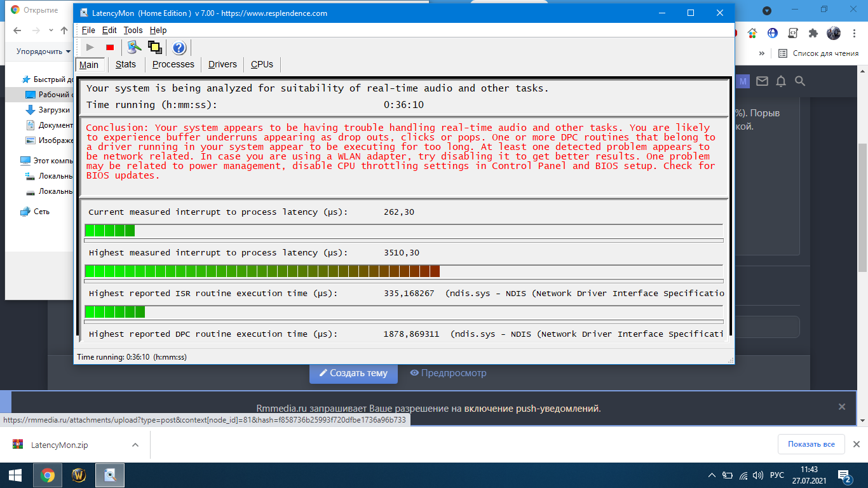Expand LatencyMon.zip download options chevron
This screenshot has width=868, height=488.
click(x=135, y=445)
